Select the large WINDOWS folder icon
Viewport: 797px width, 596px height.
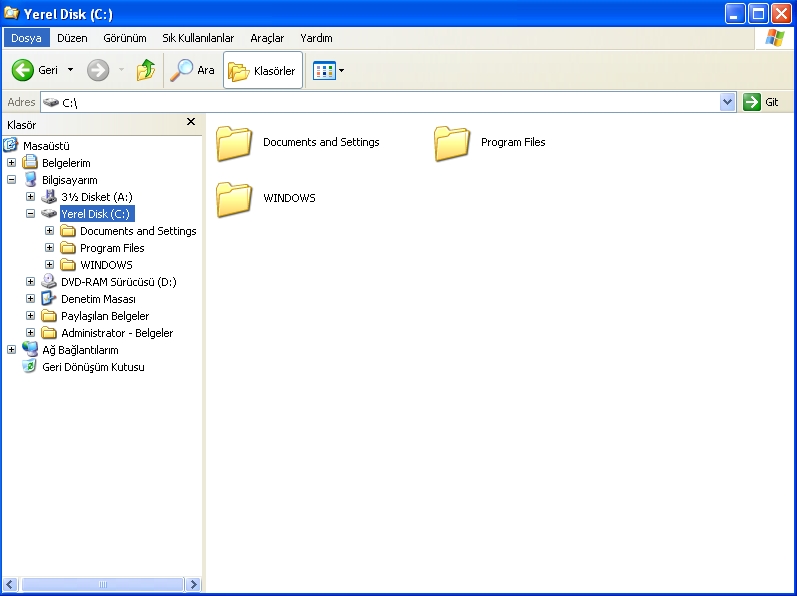click(x=234, y=200)
